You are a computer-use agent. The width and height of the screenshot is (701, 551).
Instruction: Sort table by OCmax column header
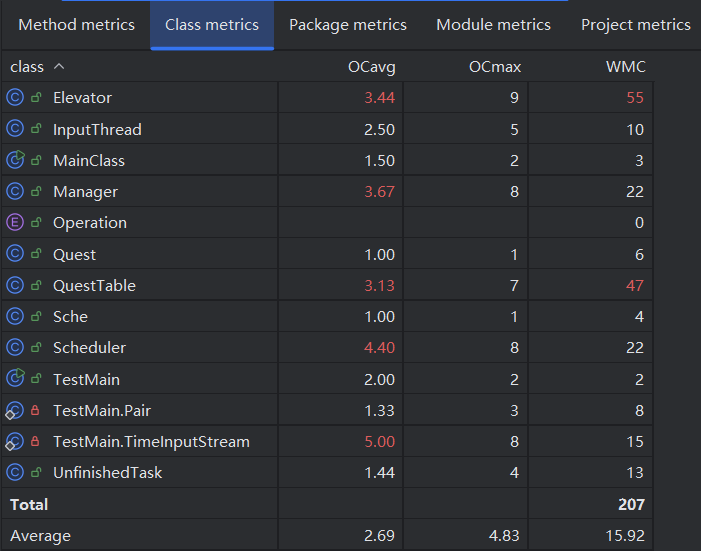(x=495, y=67)
